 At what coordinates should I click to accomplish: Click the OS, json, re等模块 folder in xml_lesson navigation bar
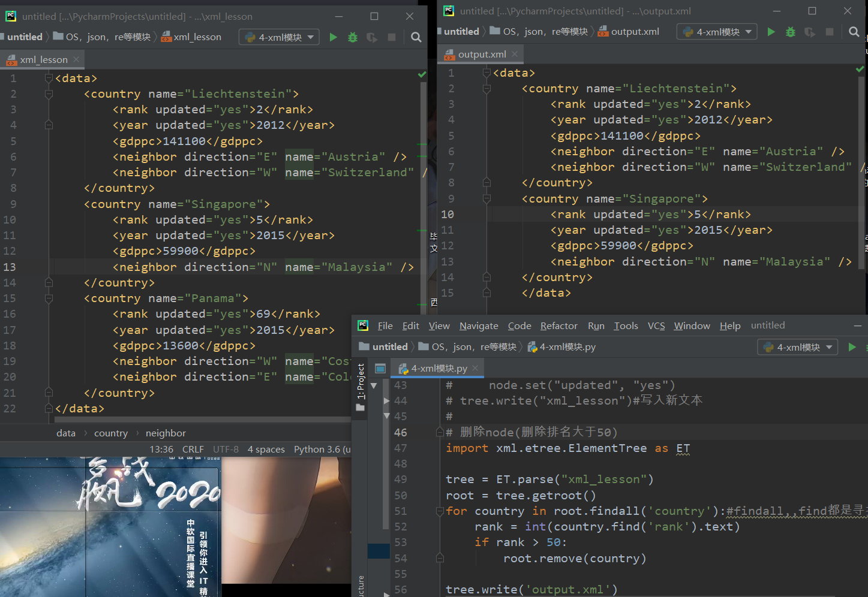click(102, 37)
